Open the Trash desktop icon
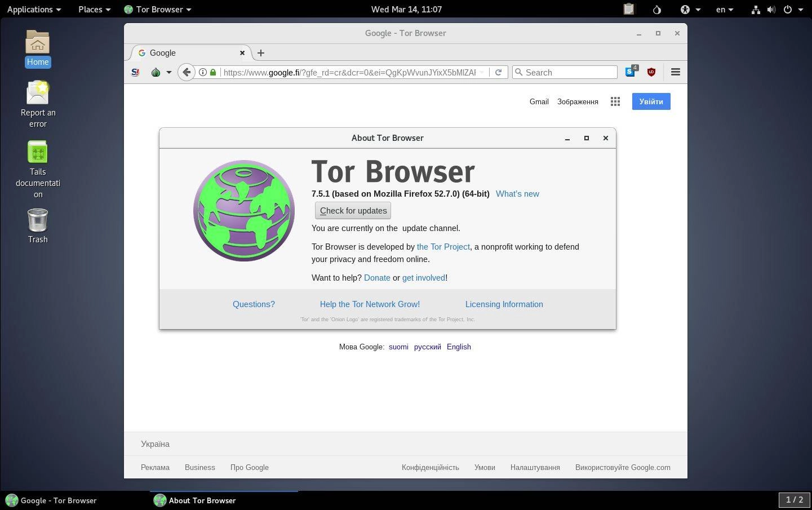Image resolution: width=812 pixels, height=510 pixels. pyautogui.click(x=38, y=226)
